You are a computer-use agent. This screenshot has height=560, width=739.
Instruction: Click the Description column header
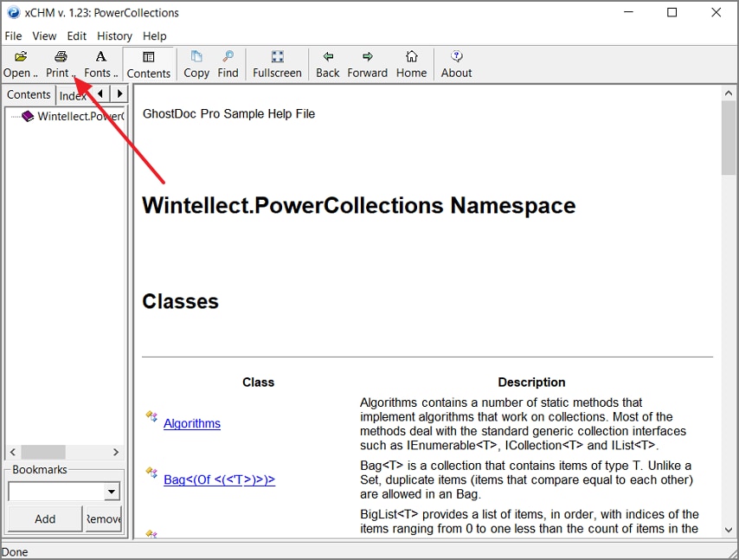[531, 382]
